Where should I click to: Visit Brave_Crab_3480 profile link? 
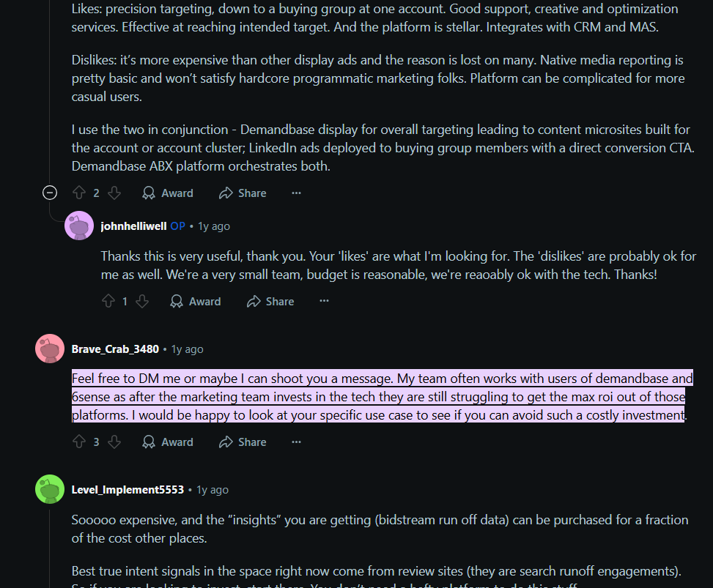(115, 349)
